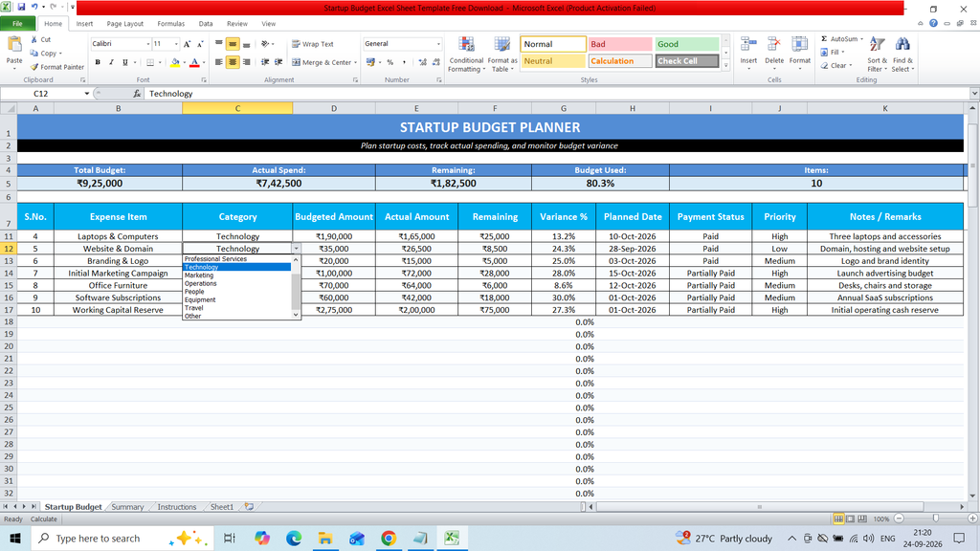Viewport: 980px width, 551px height.
Task: Open the Summary sheet tab
Action: [x=127, y=507]
